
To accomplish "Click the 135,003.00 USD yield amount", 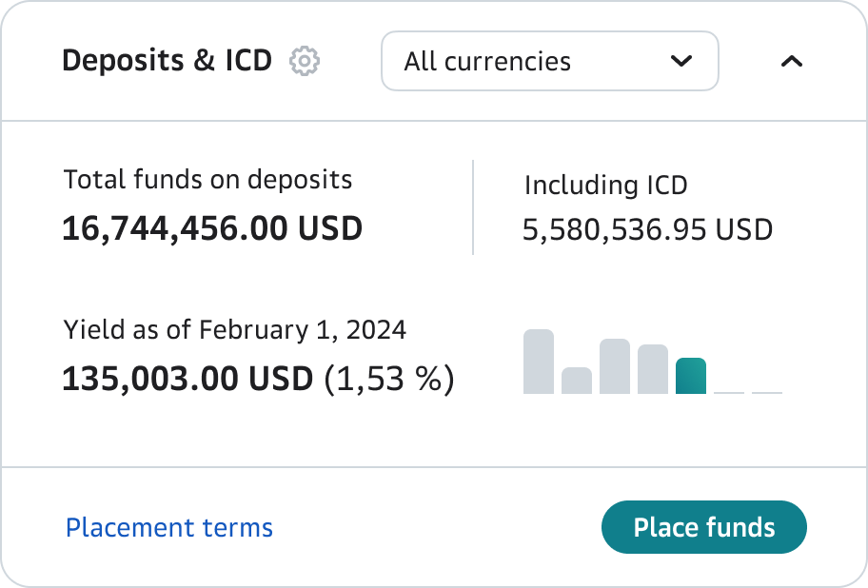I will click(187, 379).
